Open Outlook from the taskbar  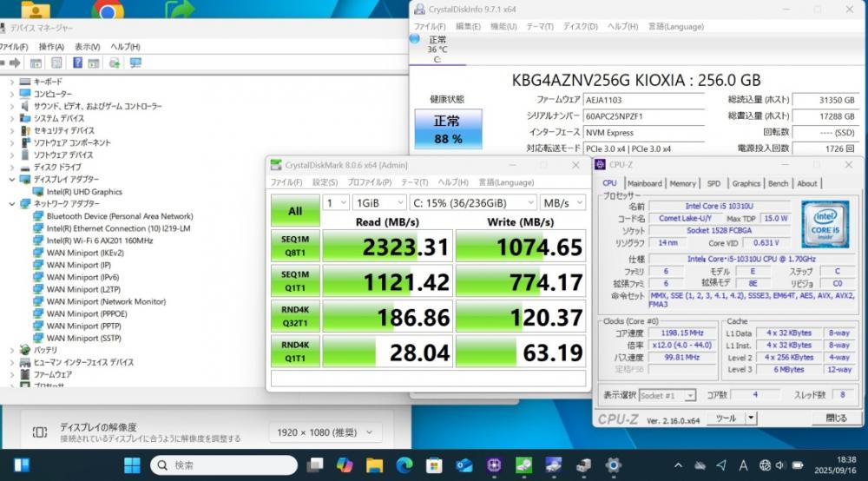pos(464,465)
